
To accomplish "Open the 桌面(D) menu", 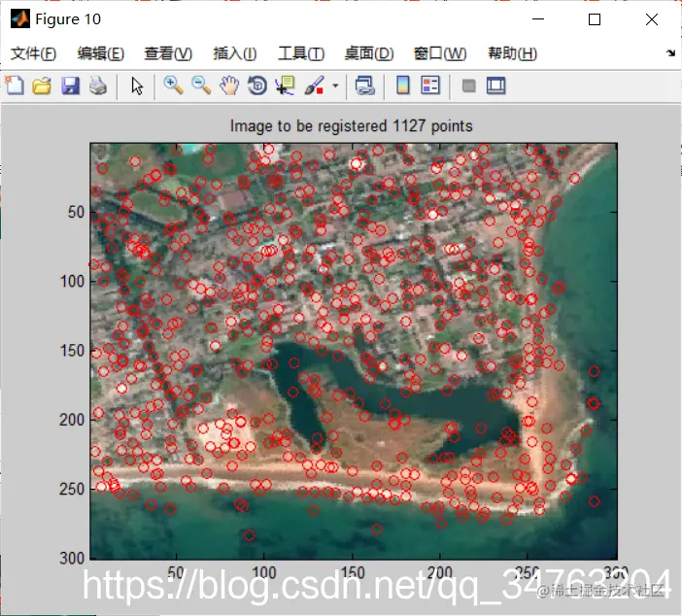I will coord(369,53).
